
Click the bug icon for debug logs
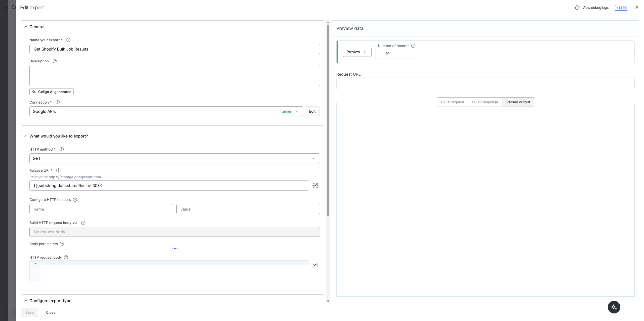tap(577, 8)
